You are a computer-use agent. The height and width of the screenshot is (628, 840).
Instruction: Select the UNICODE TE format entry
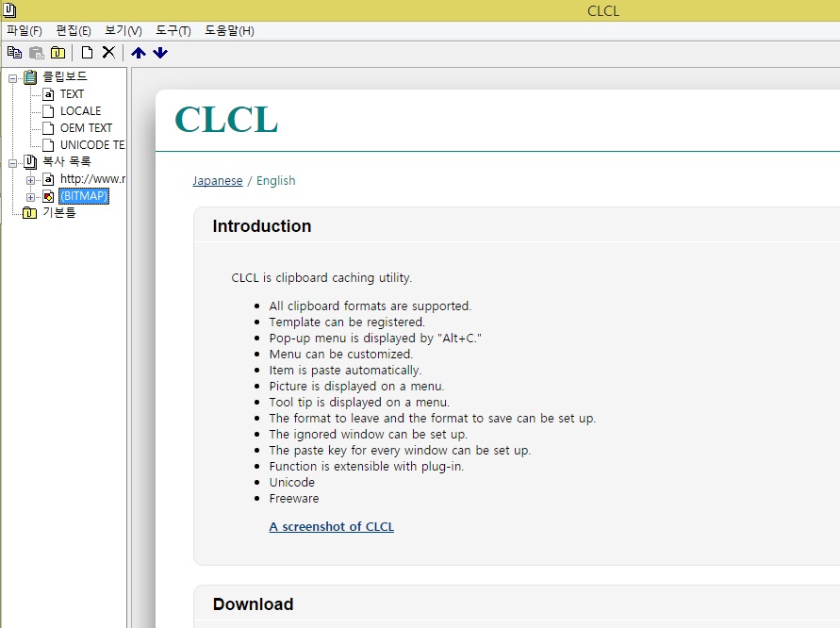(92, 145)
